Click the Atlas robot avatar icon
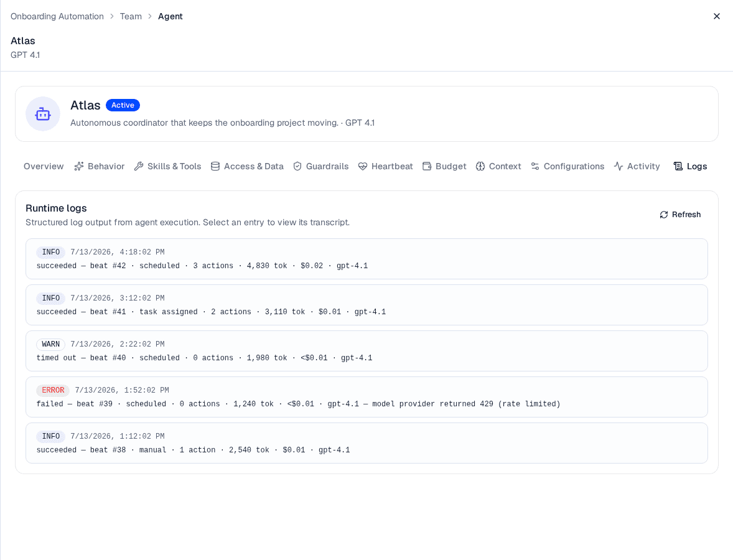 tap(42, 114)
